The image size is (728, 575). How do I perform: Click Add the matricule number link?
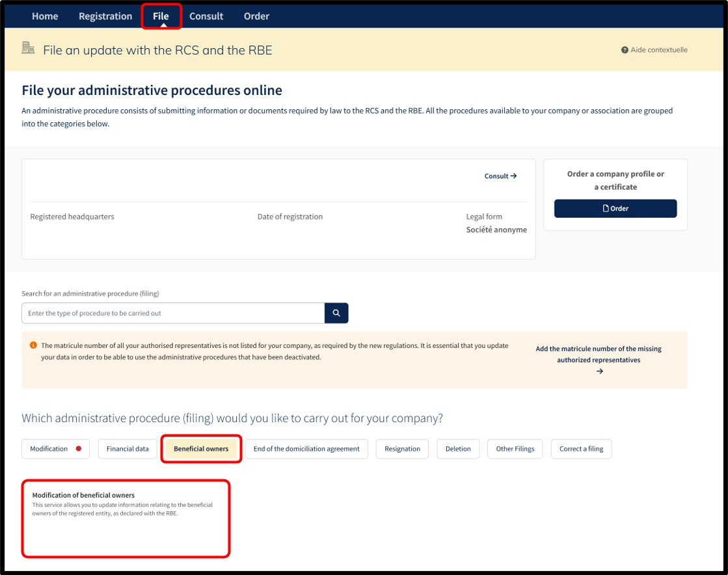click(x=599, y=354)
